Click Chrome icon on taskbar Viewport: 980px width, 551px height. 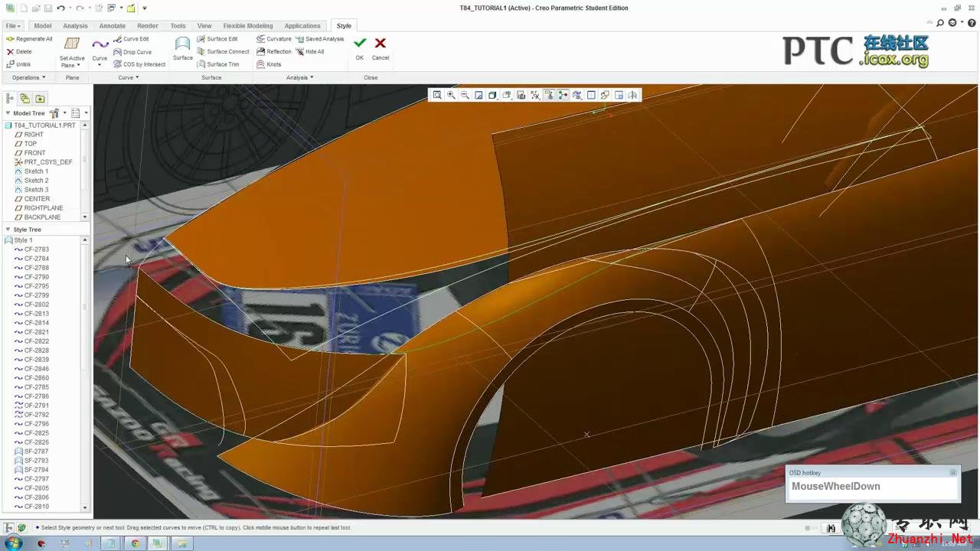click(x=135, y=543)
